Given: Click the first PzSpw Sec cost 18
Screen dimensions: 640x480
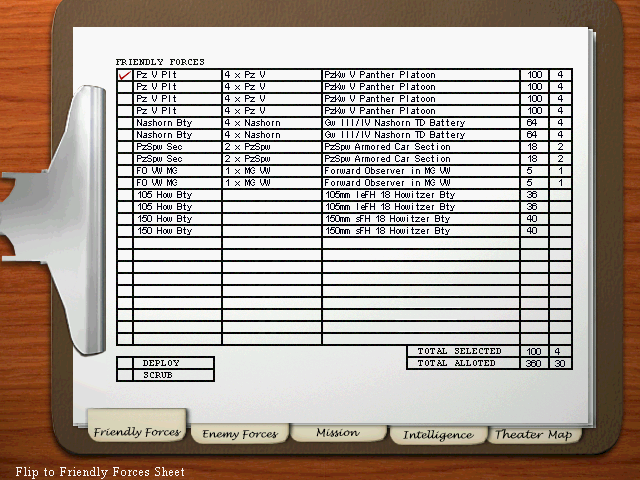Looking at the screenshot, I should pyautogui.click(x=532, y=147).
